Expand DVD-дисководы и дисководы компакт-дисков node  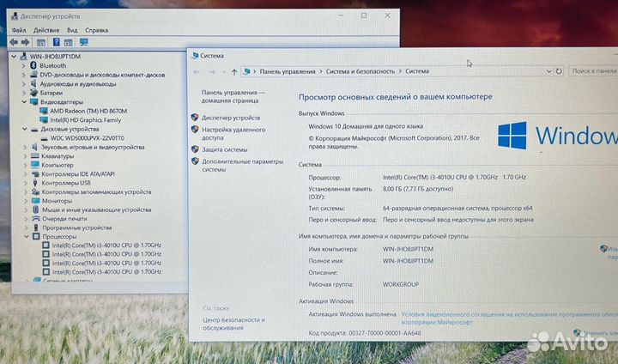pos(24,75)
